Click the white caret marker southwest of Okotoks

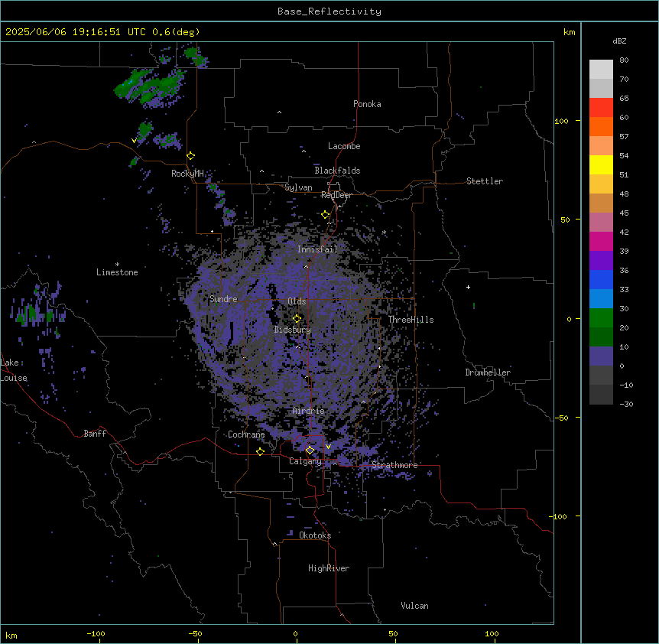click(x=275, y=544)
